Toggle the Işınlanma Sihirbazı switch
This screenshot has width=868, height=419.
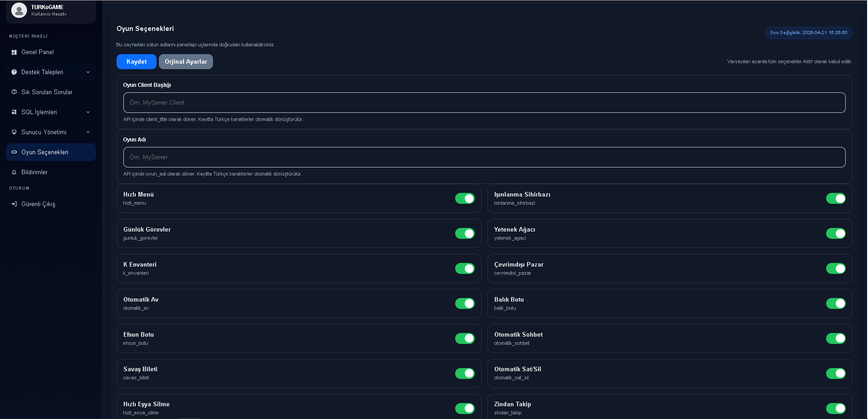(836, 198)
